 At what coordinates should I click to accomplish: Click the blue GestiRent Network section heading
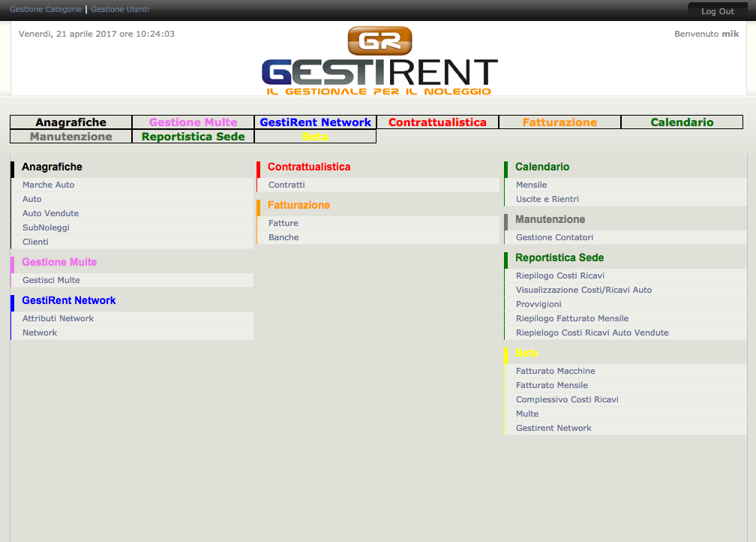tap(69, 301)
